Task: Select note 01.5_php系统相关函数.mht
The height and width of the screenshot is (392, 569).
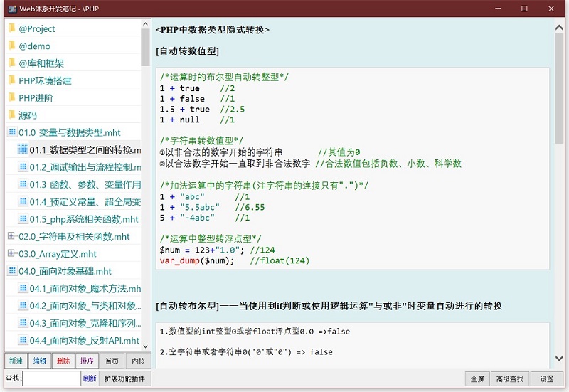Action: (x=84, y=219)
